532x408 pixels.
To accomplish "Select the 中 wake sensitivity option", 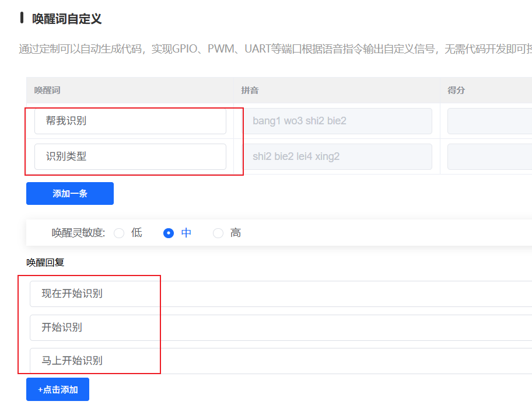I will coord(169,233).
